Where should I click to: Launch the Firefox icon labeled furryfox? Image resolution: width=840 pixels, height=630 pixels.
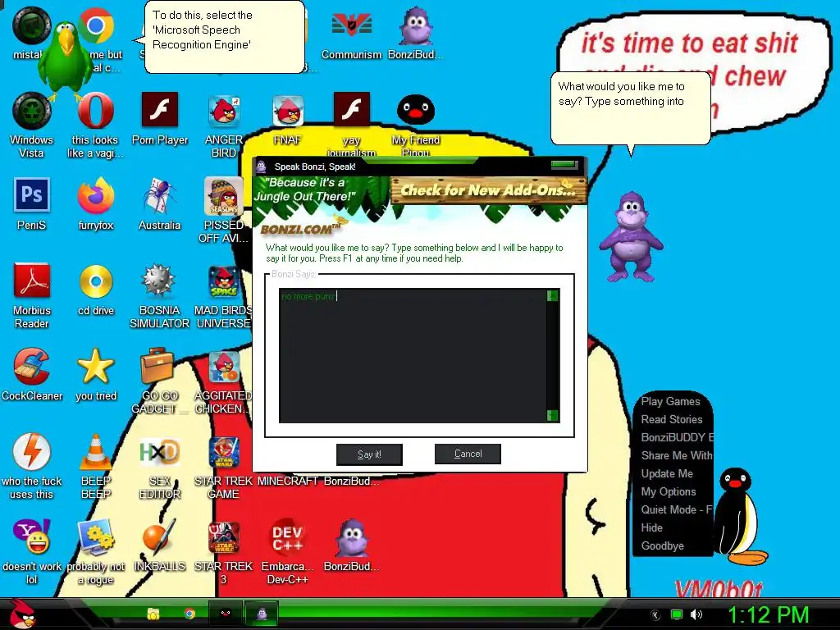tap(95, 196)
